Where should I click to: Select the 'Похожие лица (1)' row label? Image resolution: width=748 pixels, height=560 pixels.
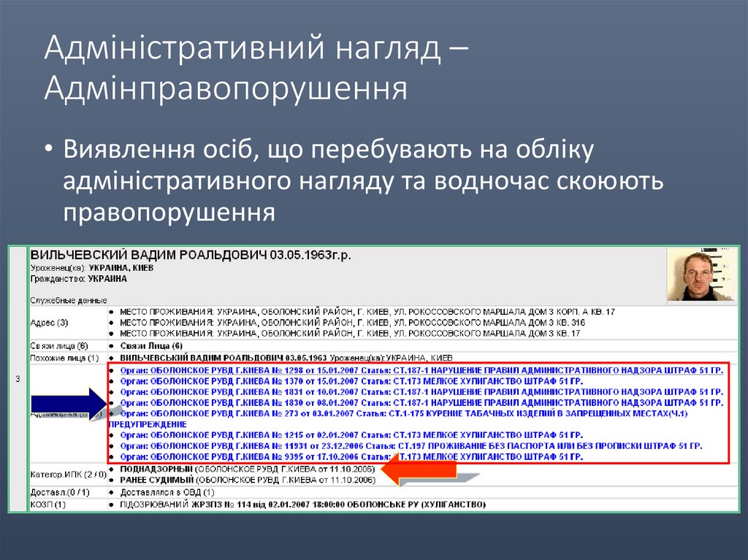64,358
